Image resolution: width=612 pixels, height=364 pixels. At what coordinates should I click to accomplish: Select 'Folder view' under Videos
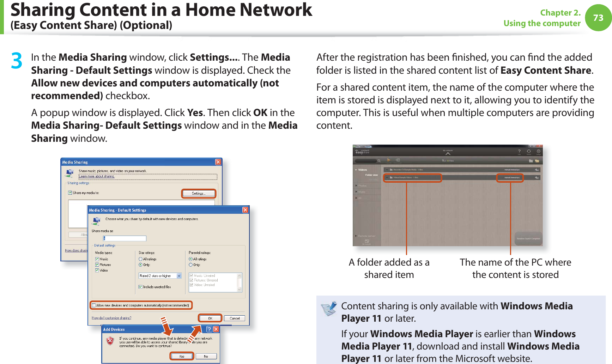[371, 175]
